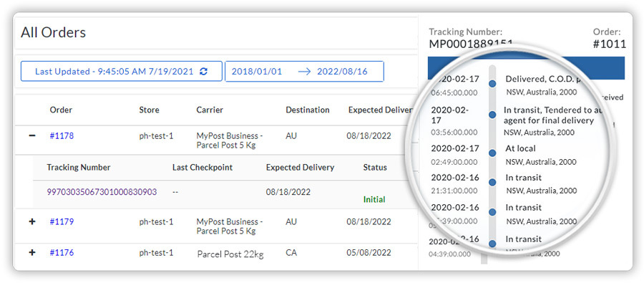Expand order #1179 with the plus icon

(x=32, y=221)
